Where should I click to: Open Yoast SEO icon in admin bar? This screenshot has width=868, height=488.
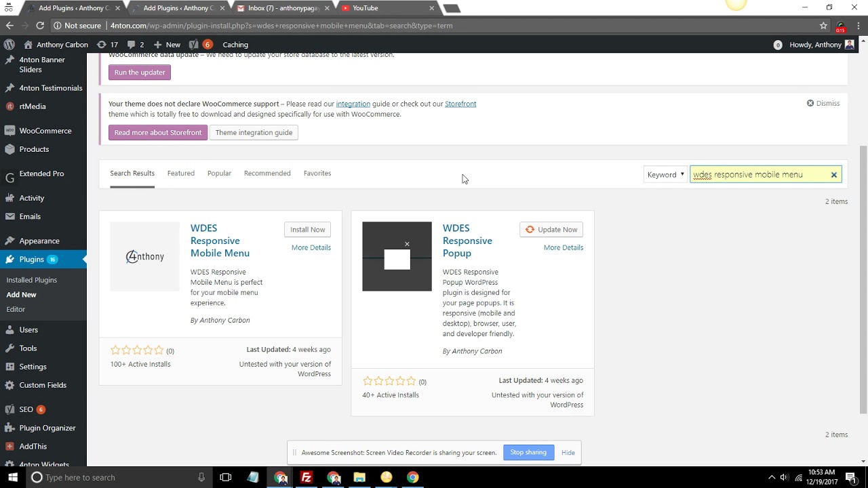(201, 45)
